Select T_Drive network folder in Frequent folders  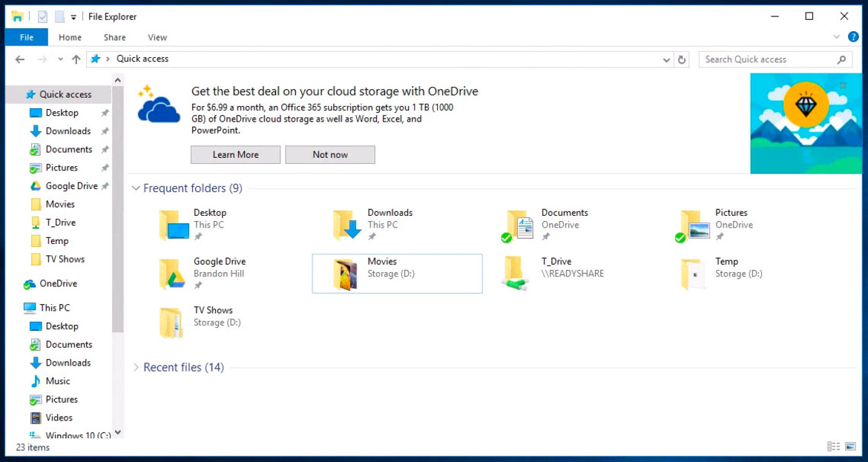coord(571,274)
